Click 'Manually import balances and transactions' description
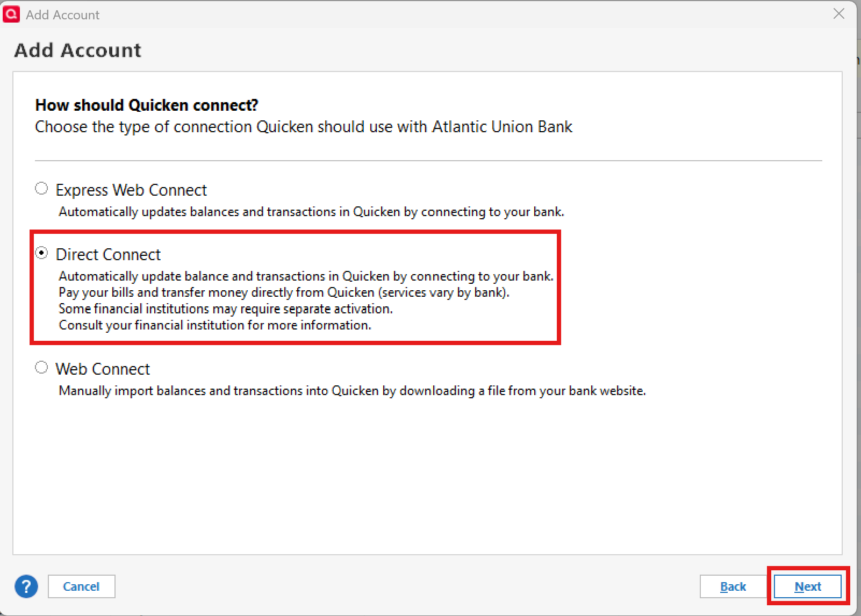The image size is (861, 616). [x=352, y=391]
